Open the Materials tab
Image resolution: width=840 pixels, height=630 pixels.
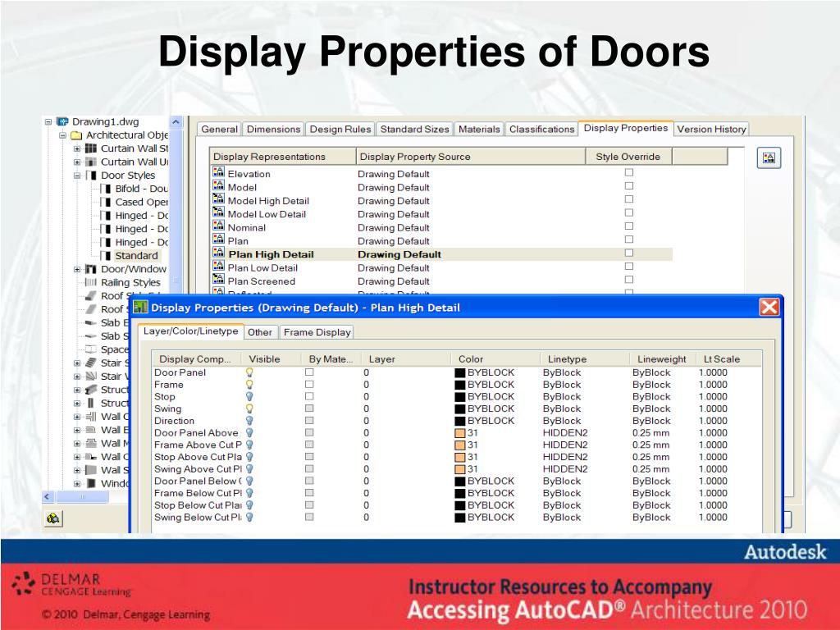(479, 129)
